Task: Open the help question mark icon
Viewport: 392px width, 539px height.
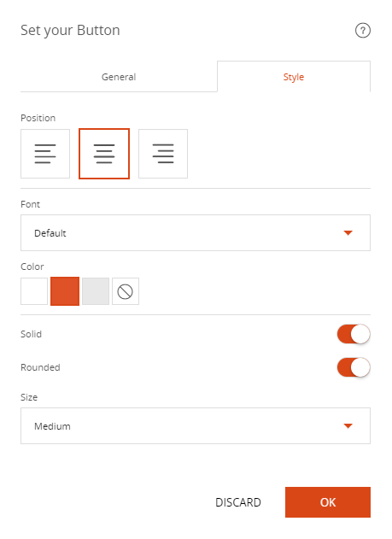Action: [362, 30]
